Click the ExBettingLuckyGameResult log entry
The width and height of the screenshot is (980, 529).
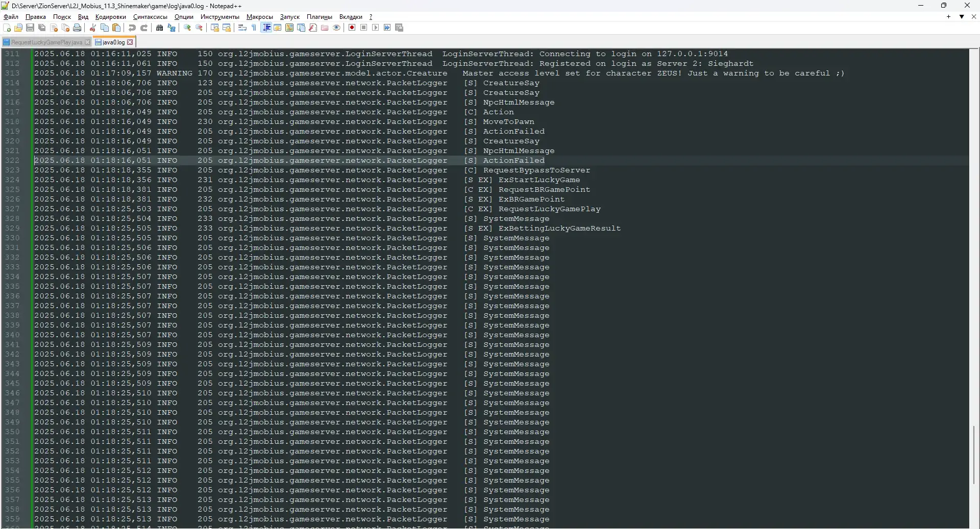point(559,228)
